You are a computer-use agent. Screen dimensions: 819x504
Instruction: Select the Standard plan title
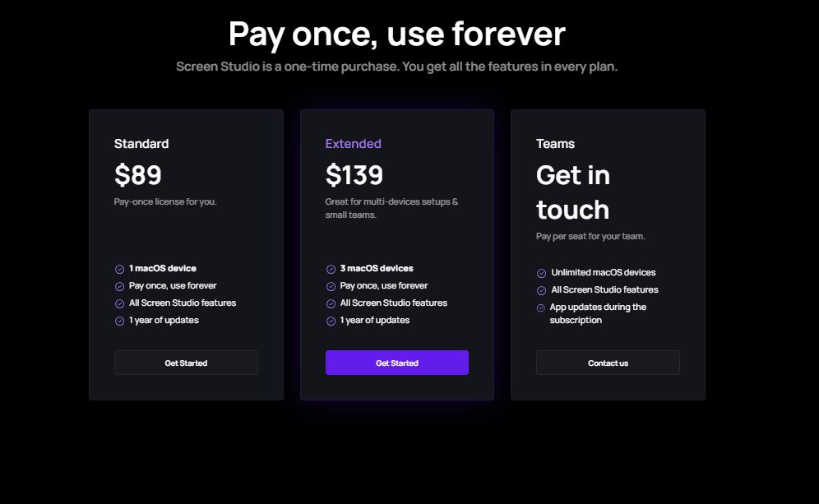[x=141, y=144]
